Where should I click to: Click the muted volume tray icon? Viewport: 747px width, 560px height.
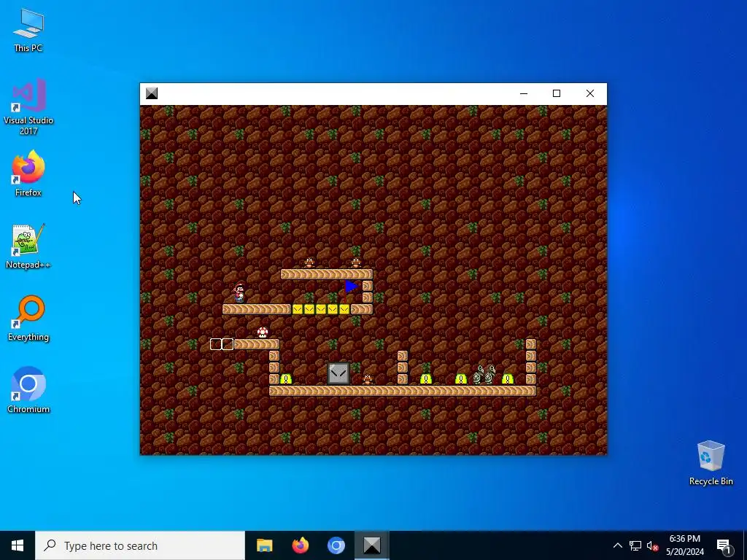tap(653, 545)
